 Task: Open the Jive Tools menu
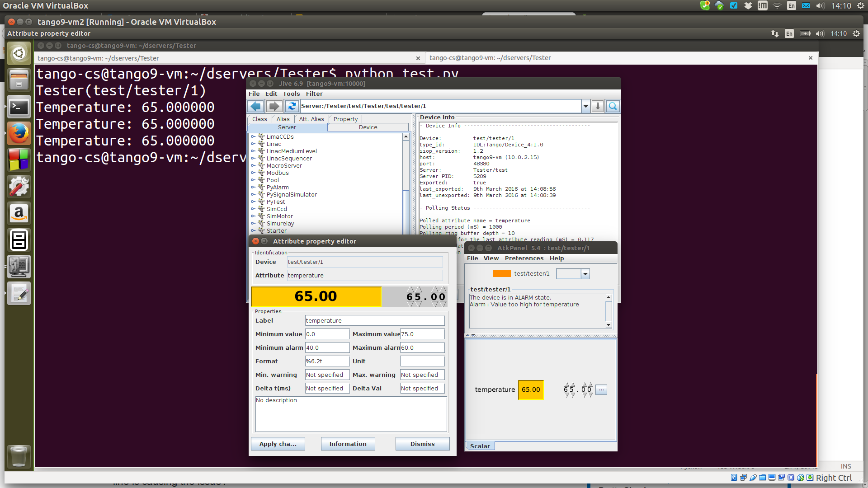click(291, 94)
